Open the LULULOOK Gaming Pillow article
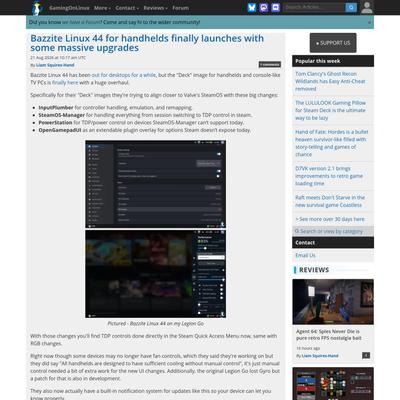 (x=330, y=110)
